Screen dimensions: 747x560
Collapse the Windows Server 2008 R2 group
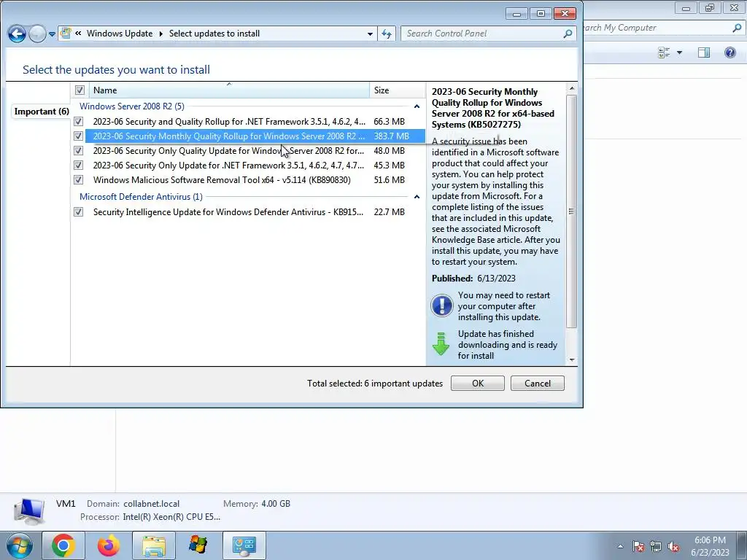pos(417,106)
